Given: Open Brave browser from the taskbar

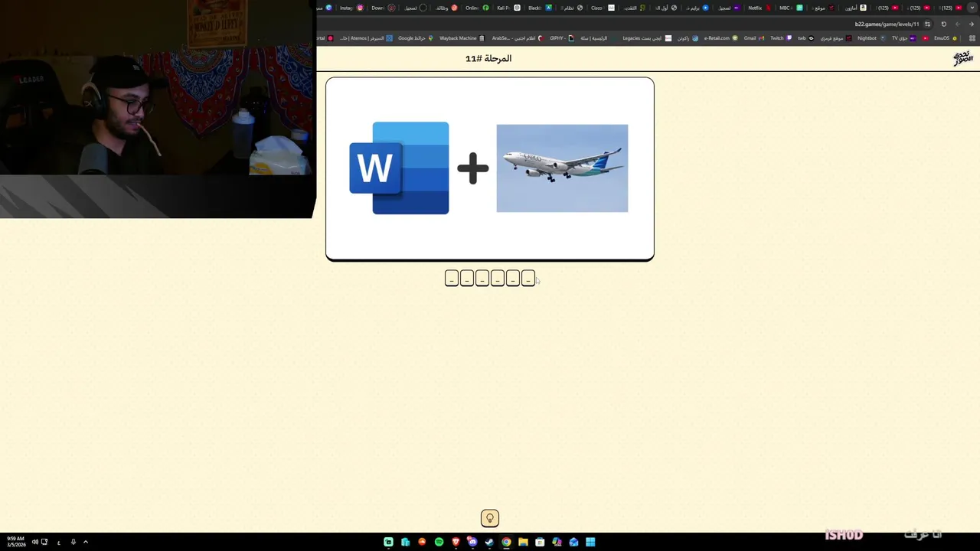Looking at the screenshot, I should tap(456, 542).
